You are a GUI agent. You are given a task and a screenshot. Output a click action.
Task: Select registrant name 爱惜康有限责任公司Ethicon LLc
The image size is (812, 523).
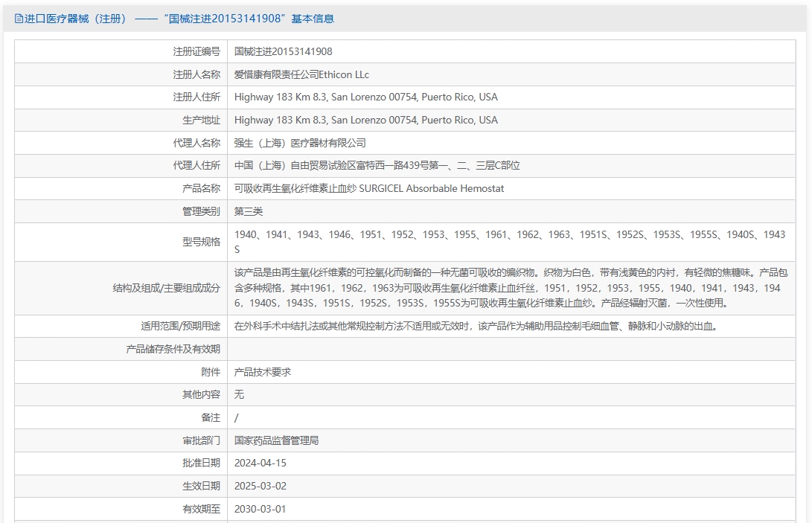(301, 74)
